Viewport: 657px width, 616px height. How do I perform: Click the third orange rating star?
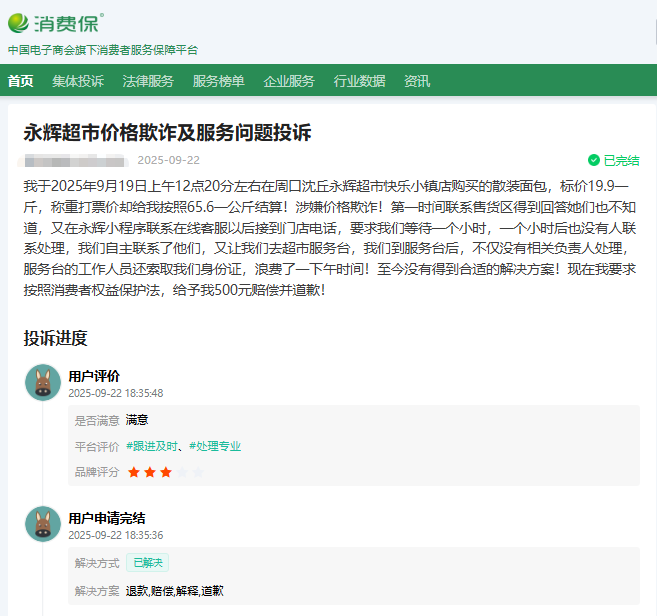[165, 472]
